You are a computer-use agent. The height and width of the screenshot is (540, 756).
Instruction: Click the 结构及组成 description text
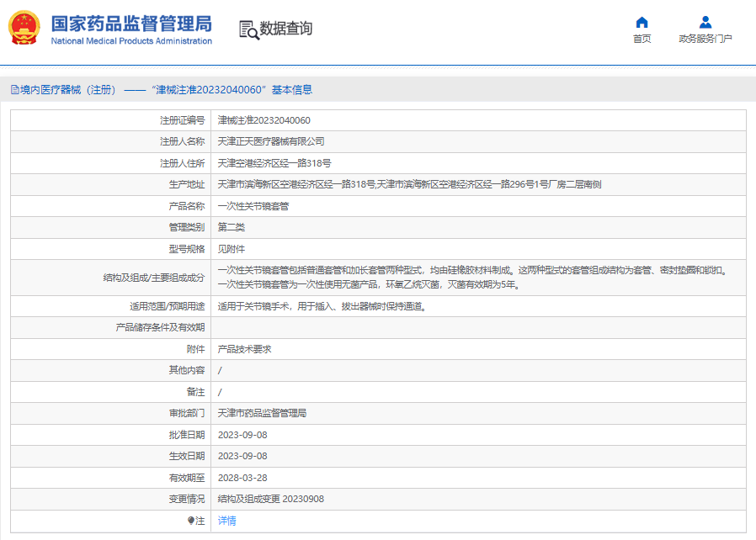pyautogui.click(x=472, y=278)
